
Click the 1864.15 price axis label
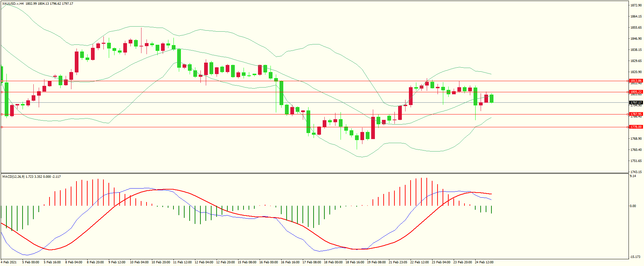coord(636,16)
